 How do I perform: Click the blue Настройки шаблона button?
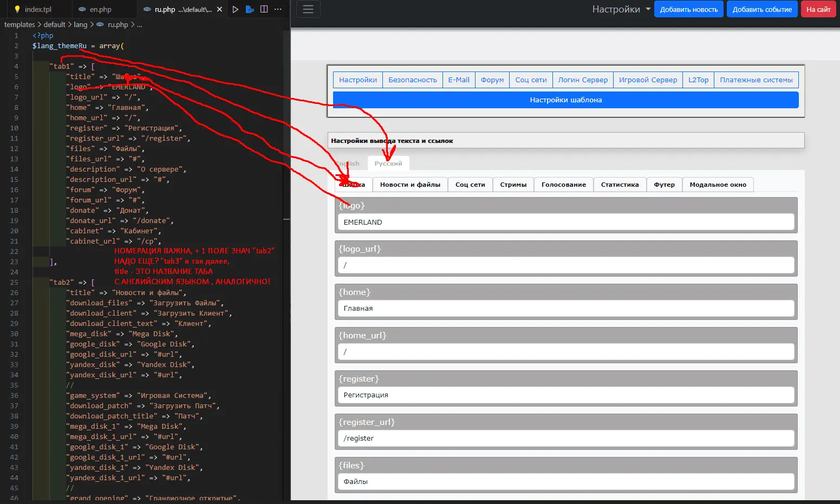tap(565, 100)
